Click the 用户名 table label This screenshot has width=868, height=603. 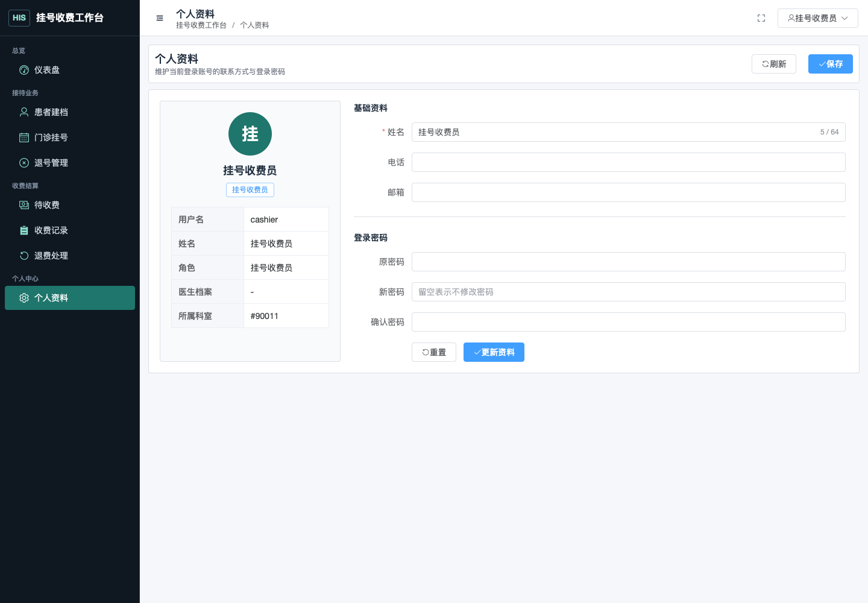point(191,219)
